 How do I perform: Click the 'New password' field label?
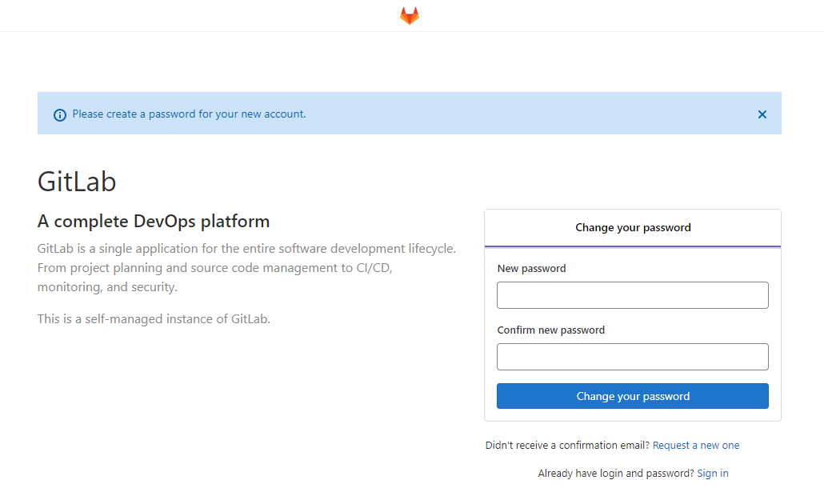pyautogui.click(x=531, y=268)
